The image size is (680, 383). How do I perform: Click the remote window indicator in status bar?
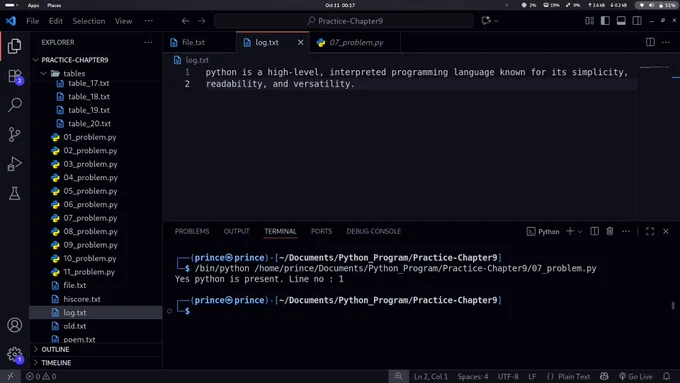tap(10, 376)
